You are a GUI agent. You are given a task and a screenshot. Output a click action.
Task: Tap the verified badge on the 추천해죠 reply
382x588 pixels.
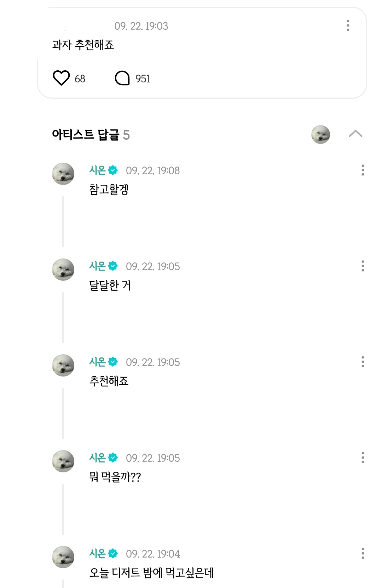(x=113, y=362)
